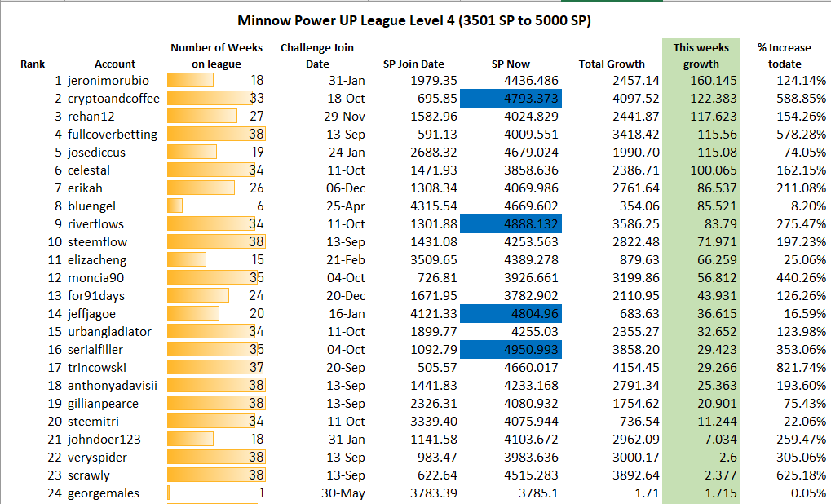
Task: Click the 'Account' column header
Action: [x=115, y=64]
